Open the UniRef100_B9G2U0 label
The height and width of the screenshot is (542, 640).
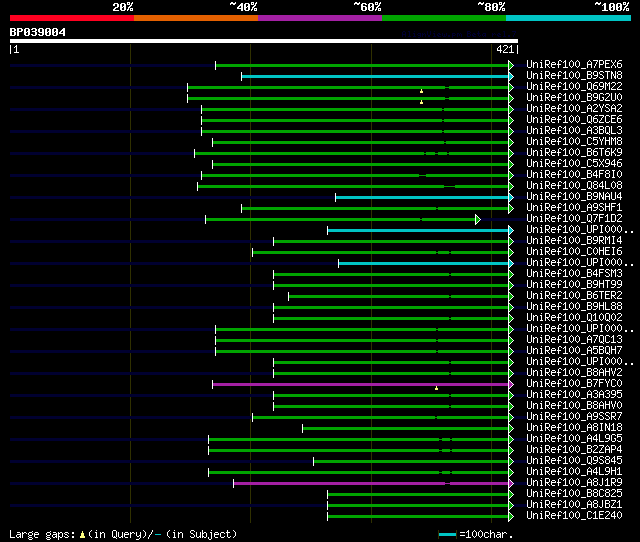coord(574,98)
